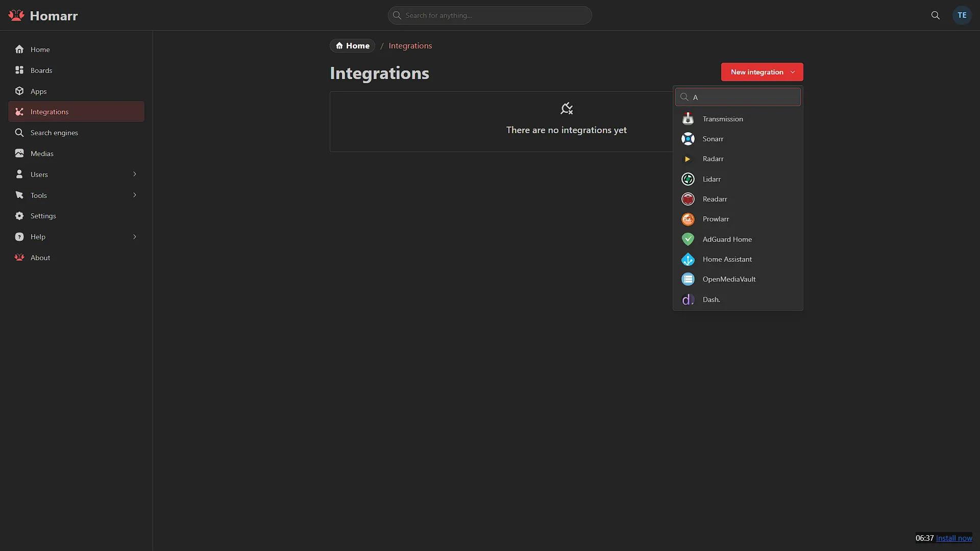Expand the Help submenu chevron
980x551 pixels.
135,237
